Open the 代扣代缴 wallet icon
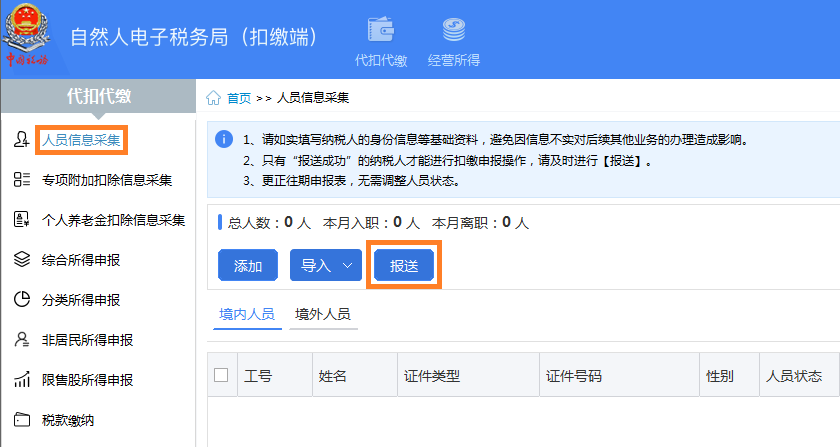Viewport: 840px width, 447px height. [381, 29]
